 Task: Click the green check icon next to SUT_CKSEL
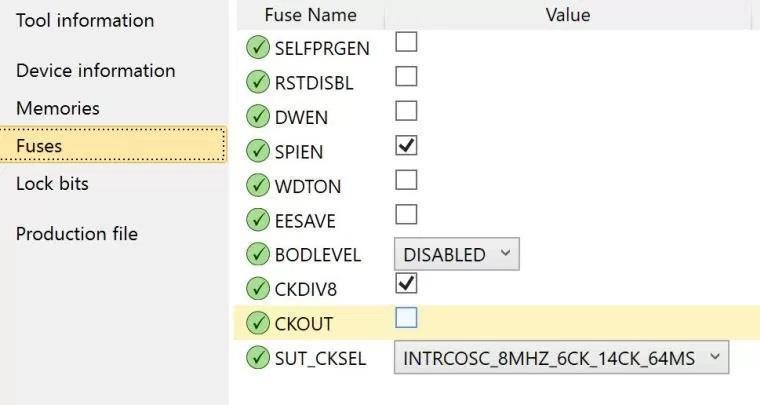tap(257, 358)
